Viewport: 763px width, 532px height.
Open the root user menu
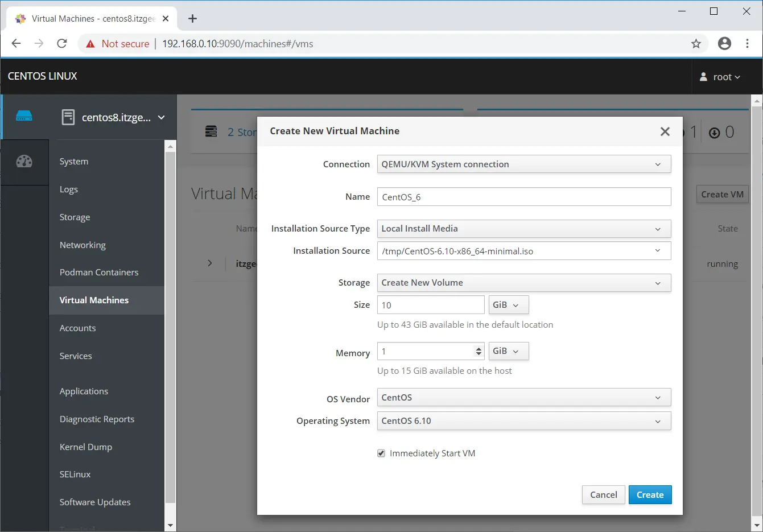coord(720,77)
